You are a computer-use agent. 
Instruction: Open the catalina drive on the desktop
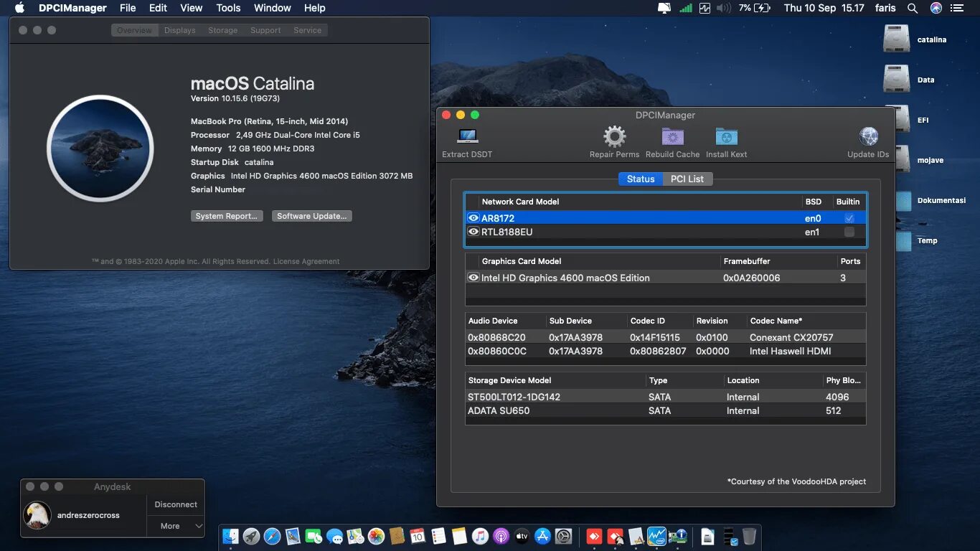[x=896, y=39]
